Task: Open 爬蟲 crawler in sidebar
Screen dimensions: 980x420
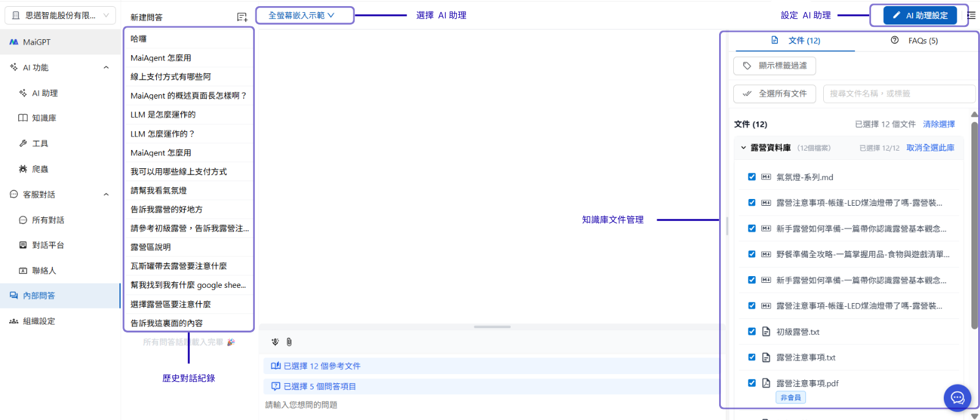Action: pyautogui.click(x=40, y=169)
